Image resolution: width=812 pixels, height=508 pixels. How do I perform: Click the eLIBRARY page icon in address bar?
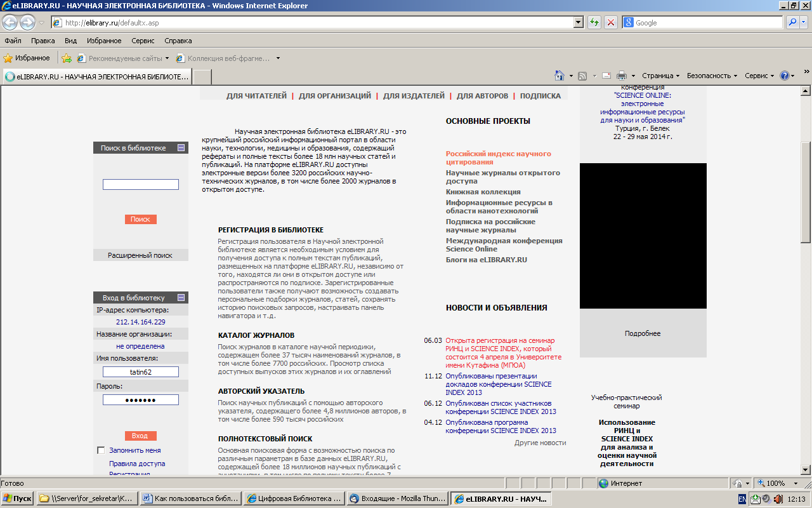pyautogui.click(x=58, y=23)
